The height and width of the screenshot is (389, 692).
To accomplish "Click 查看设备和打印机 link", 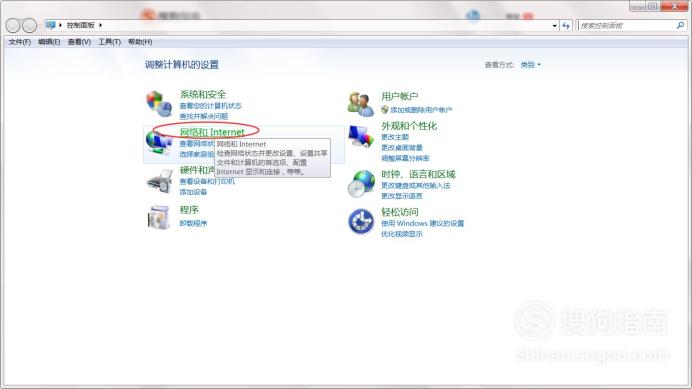I will [x=207, y=181].
